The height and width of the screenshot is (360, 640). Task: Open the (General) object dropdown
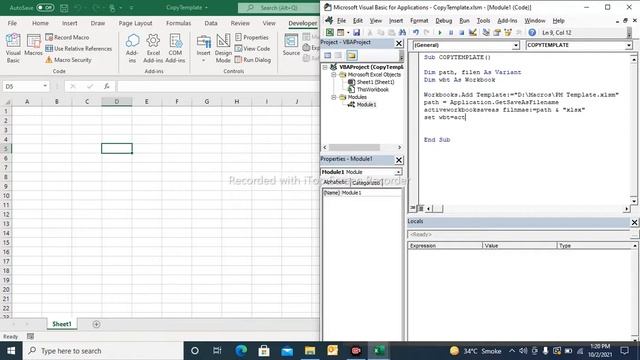pos(516,45)
